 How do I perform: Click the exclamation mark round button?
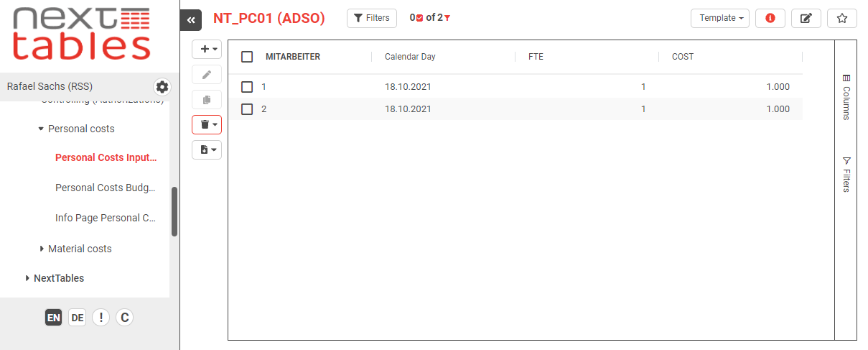pyautogui.click(x=101, y=318)
